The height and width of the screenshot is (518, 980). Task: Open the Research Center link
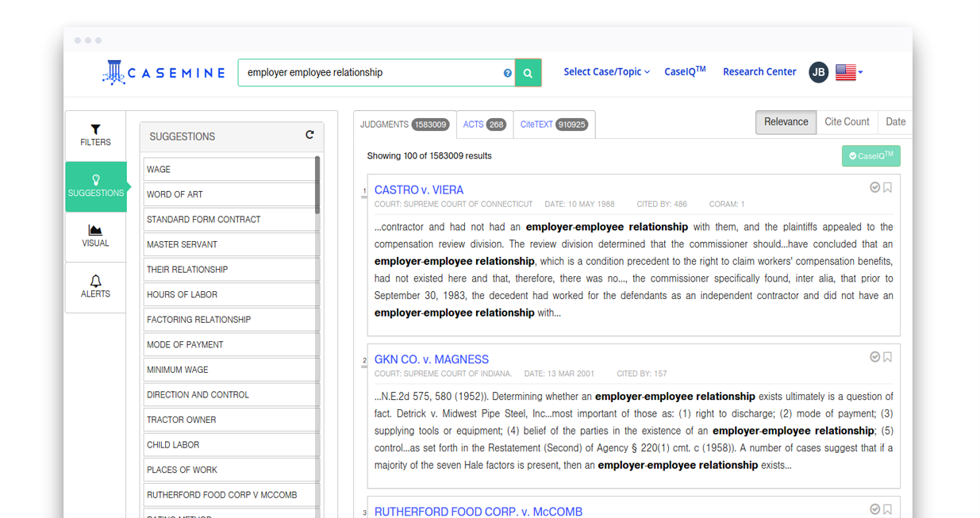[759, 72]
